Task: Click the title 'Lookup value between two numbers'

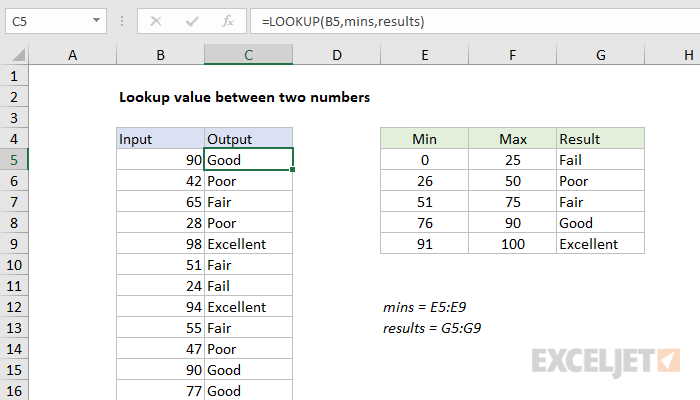Action: coord(244,97)
